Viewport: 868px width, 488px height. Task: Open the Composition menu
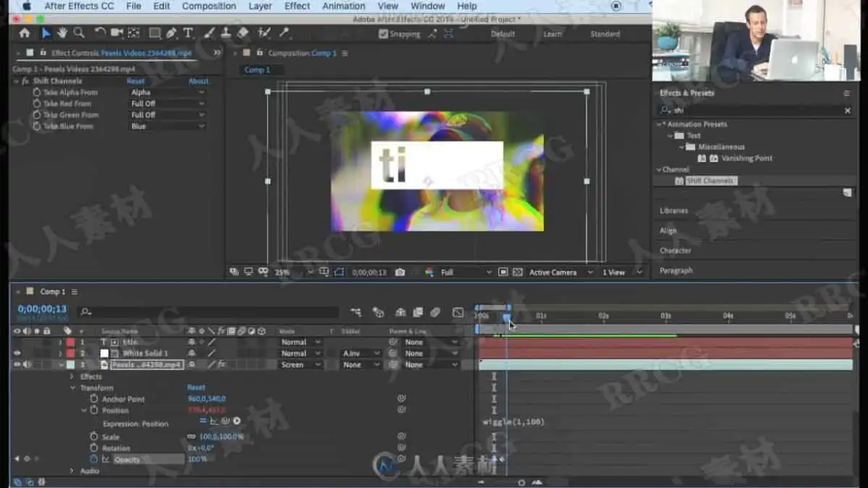(209, 6)
